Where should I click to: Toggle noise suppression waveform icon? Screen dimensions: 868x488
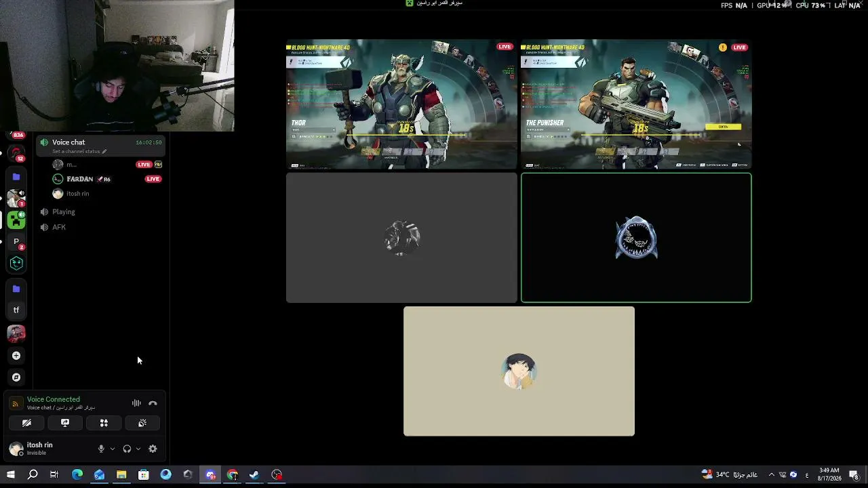(x=136, y=403)
